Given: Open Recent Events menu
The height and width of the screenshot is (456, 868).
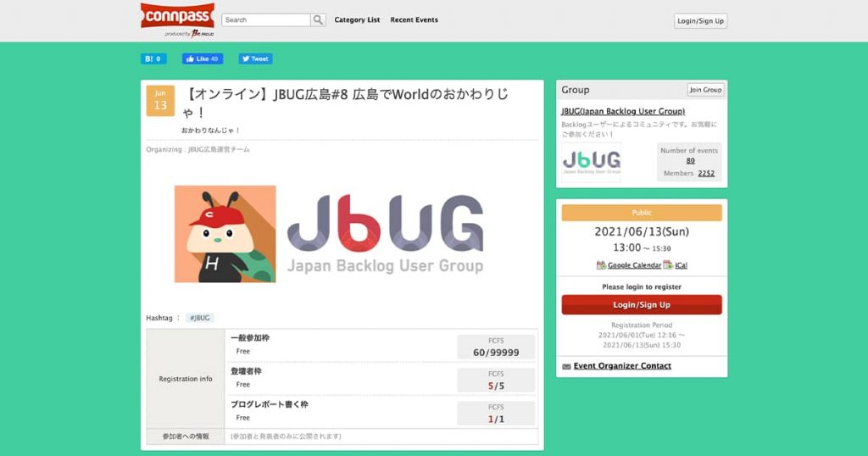Looking at the screenshot, I should 414,20.
